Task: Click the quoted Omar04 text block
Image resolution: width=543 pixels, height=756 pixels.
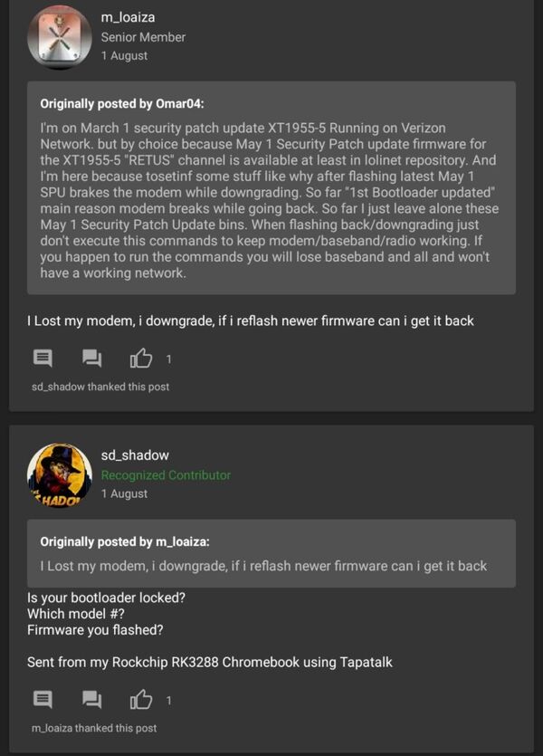Action: (271, 200)
